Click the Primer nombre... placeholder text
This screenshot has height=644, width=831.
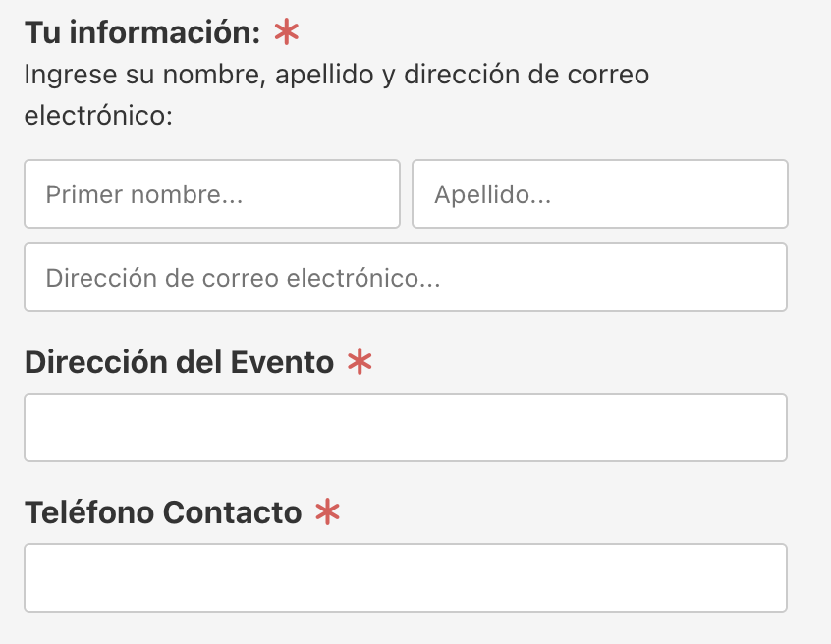143,194
